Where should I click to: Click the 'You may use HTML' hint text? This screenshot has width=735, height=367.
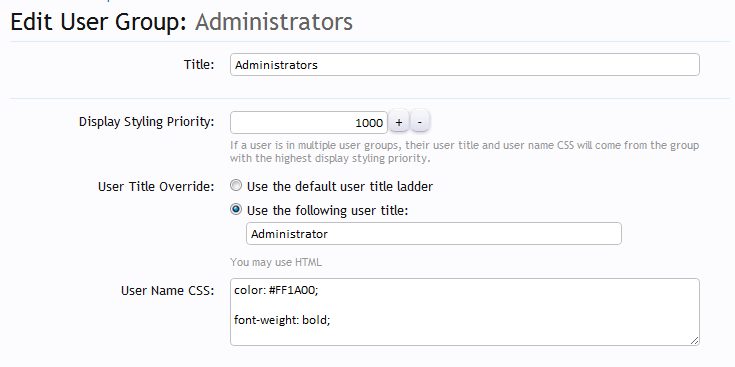[x=276, y=262]
